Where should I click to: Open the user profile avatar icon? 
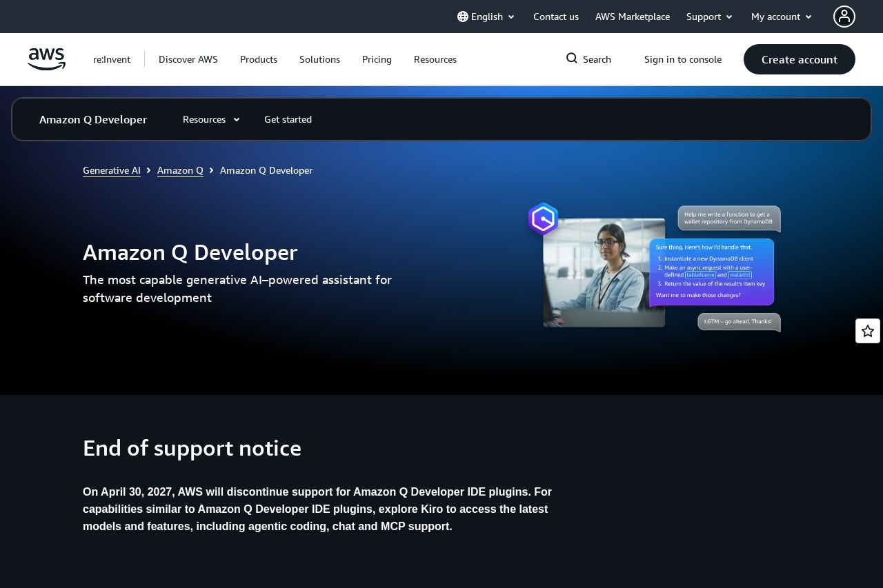coord(844,17)
